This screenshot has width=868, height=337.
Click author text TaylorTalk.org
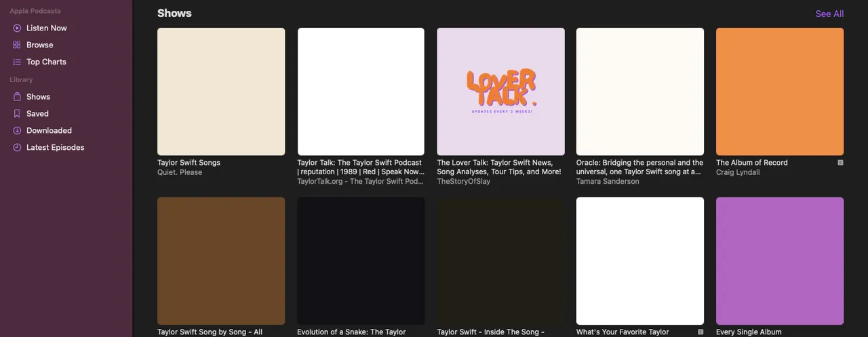tap(360, 182)
